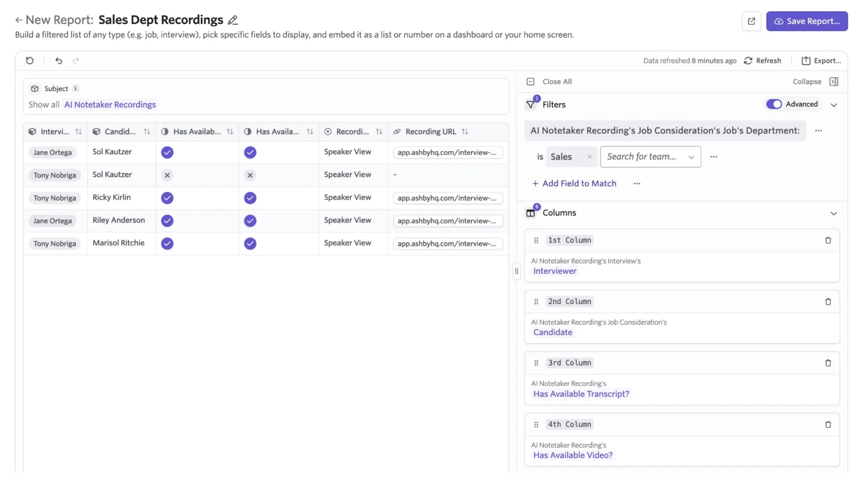Viewport: 868px width, 486px height.
Task: Delete the 2nd Column
Action: tap(828, 302)
